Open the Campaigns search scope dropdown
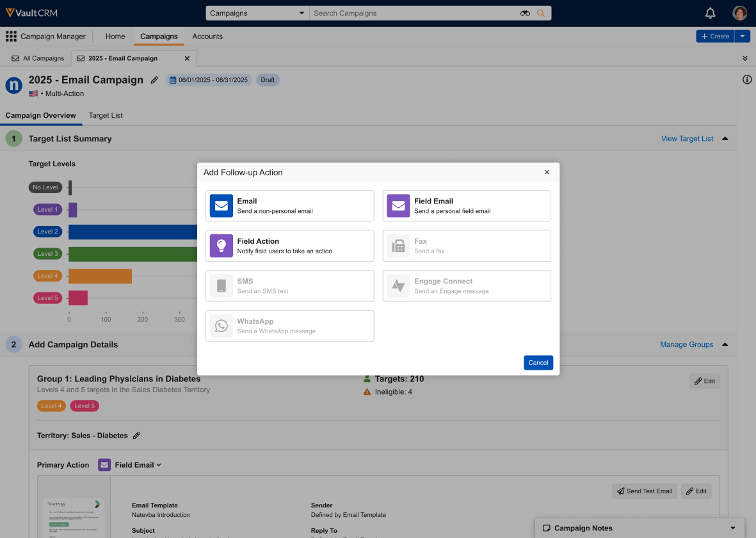Image resolution: width=756 pixels, height=538 pixels. point(257,13)
